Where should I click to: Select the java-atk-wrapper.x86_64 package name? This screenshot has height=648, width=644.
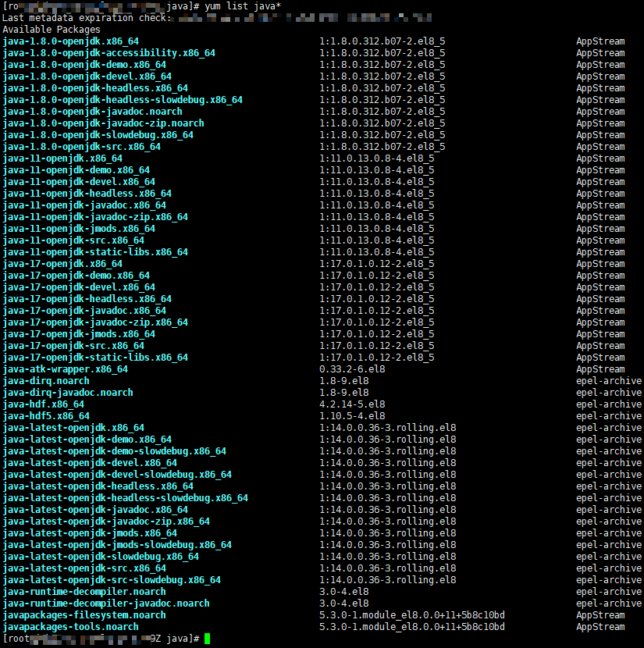[65, 369]
